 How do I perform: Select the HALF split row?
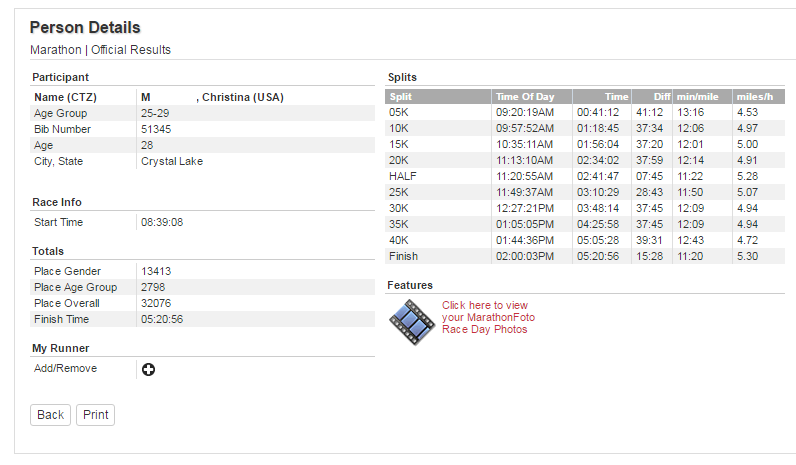pos(585,176)
